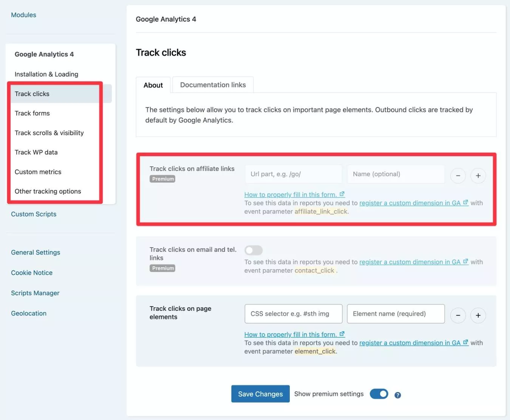Click custom dimension link in affiliate links section
The height and width of the screenshot is (420, 510).
[414, 203]
